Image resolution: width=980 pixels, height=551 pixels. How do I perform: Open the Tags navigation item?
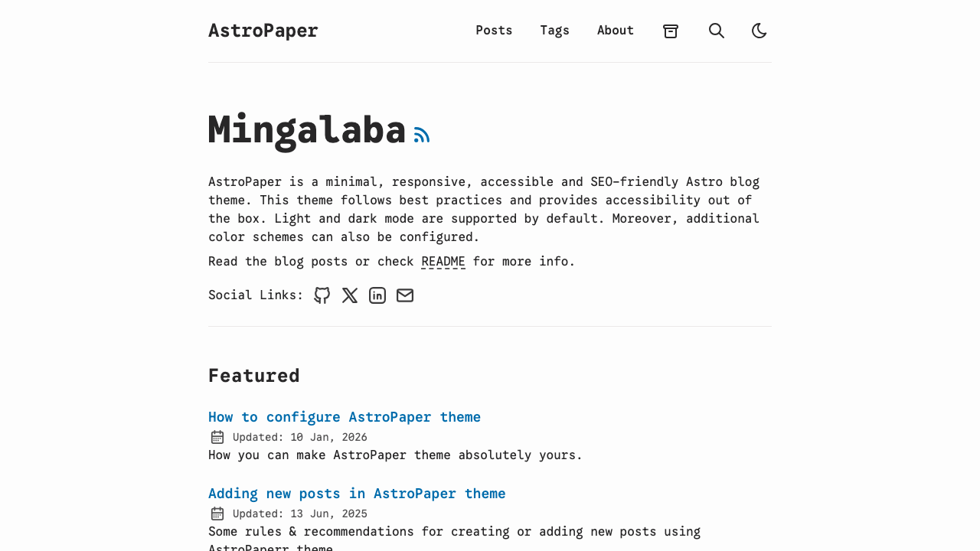pos(554,31)
